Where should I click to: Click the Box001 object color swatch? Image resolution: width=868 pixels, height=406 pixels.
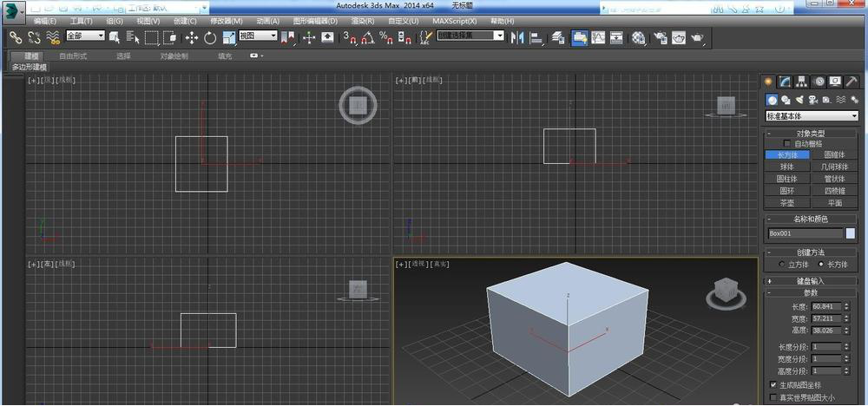[x=851, y=233]
